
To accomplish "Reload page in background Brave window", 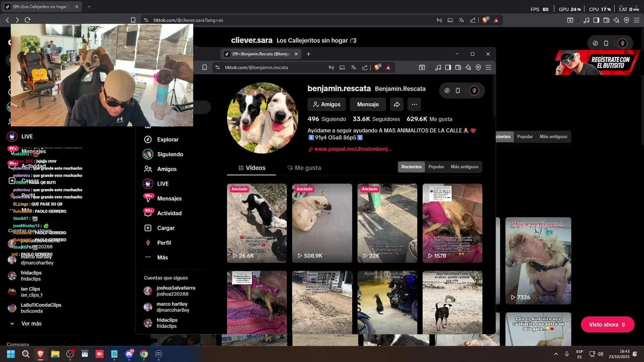I will (27, 20).
